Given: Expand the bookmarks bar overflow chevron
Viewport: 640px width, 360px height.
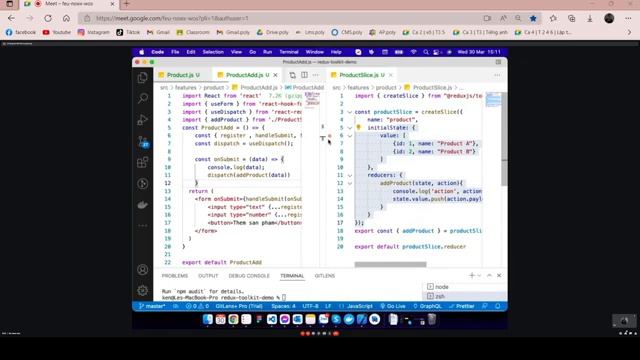Looking at the screenshot, I should (x=629, y=32).
